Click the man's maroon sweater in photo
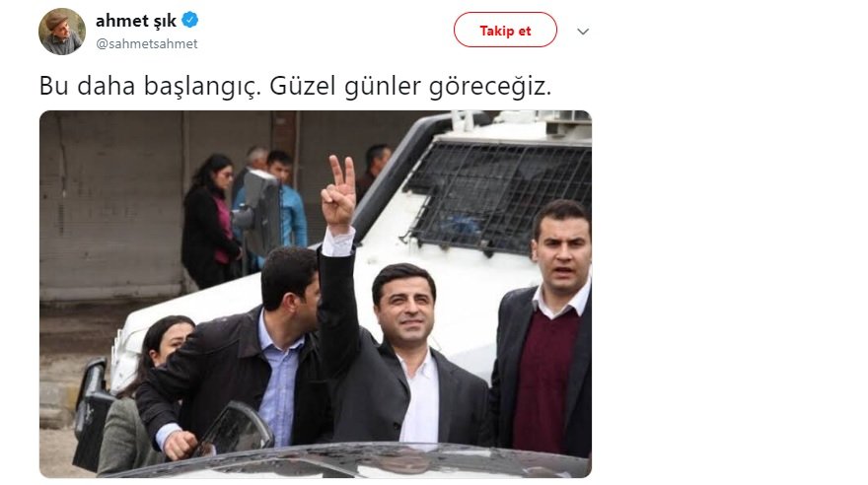Screen dimensions: 868x485 [x=543, y=381]
